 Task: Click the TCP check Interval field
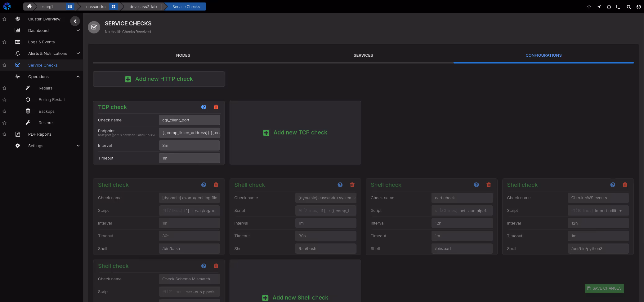(189, 146)
